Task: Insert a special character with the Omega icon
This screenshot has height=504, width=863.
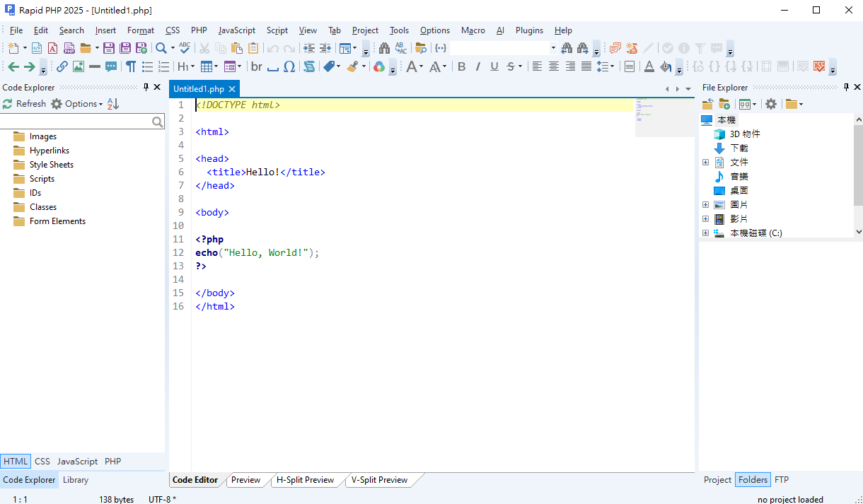Action: point(289,66)
